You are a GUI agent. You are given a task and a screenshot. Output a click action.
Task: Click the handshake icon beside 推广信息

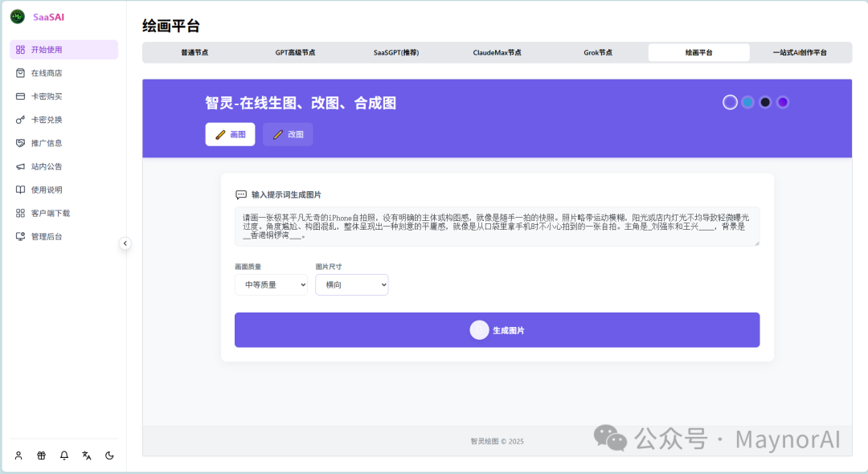coord(20,143)
